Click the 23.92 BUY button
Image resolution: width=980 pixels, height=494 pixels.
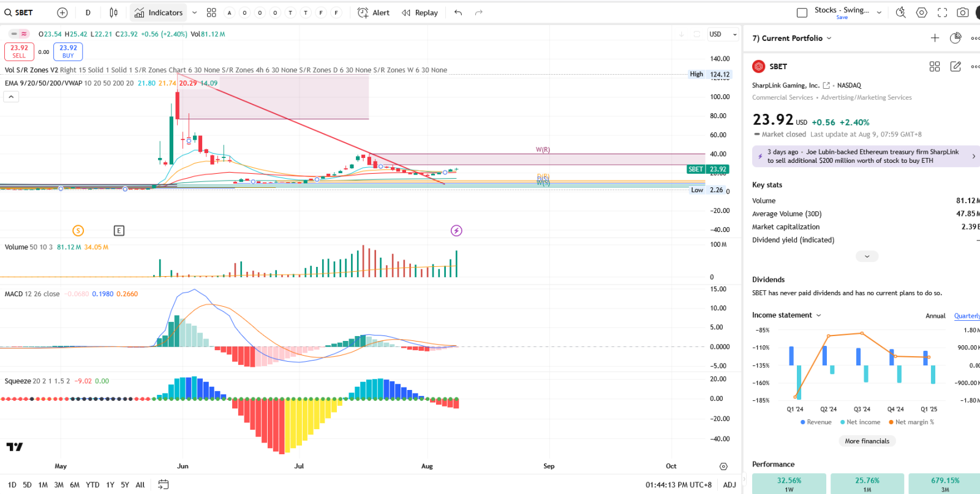68,51
